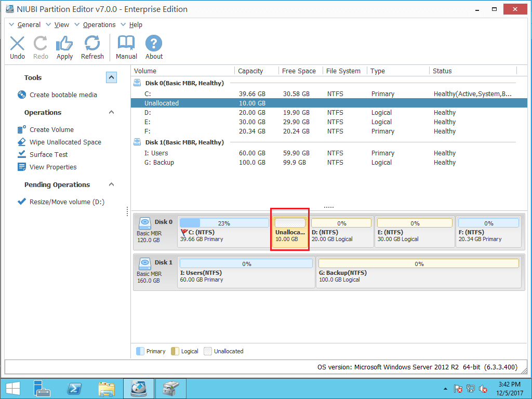
Task: Click Create bootable media icon
Action: click(22, 95)
